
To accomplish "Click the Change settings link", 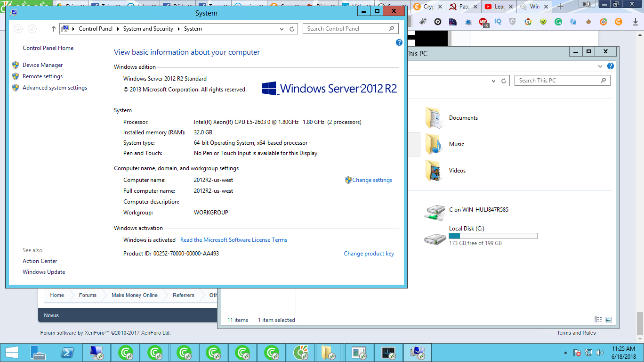I will pyautogui.click(x=372, y=180).
